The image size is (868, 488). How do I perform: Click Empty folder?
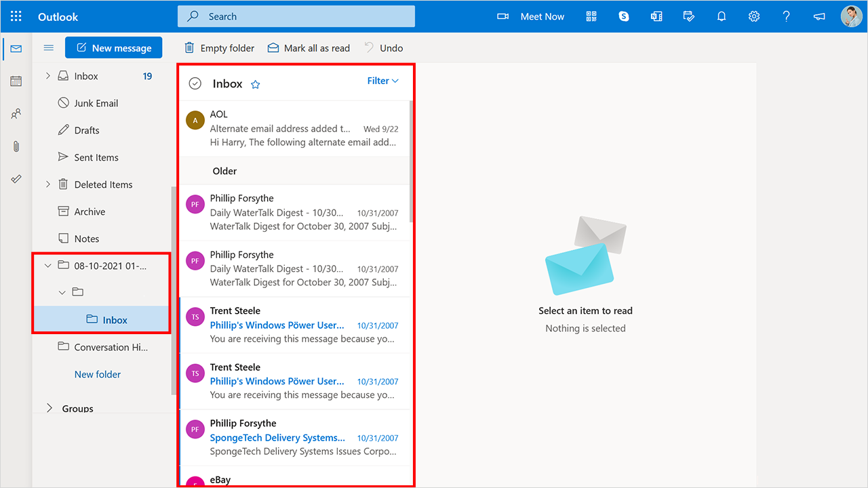pyautogui.click(x=220, y=48)
